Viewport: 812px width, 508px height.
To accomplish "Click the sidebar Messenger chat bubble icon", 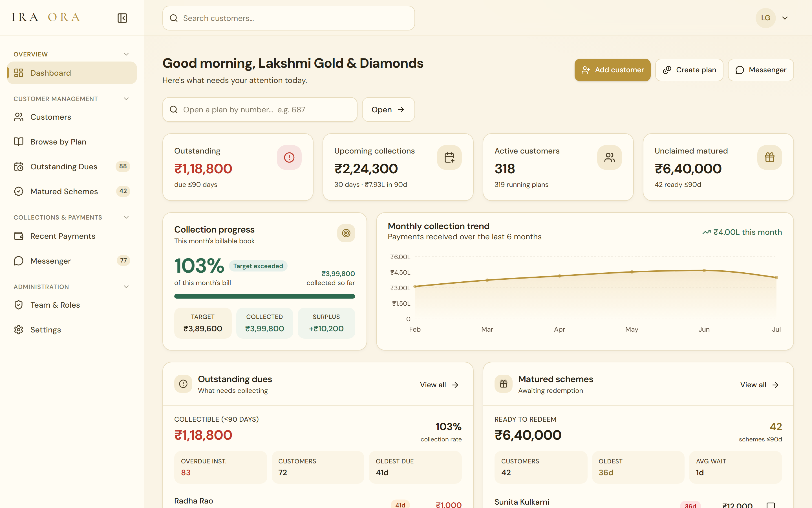I will click(18, 261).
